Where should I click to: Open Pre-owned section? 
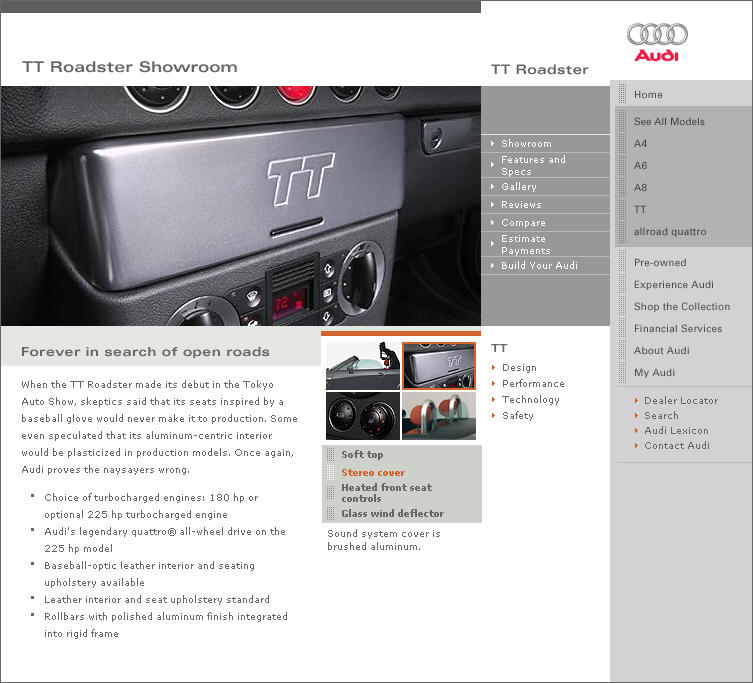[660, 263]
